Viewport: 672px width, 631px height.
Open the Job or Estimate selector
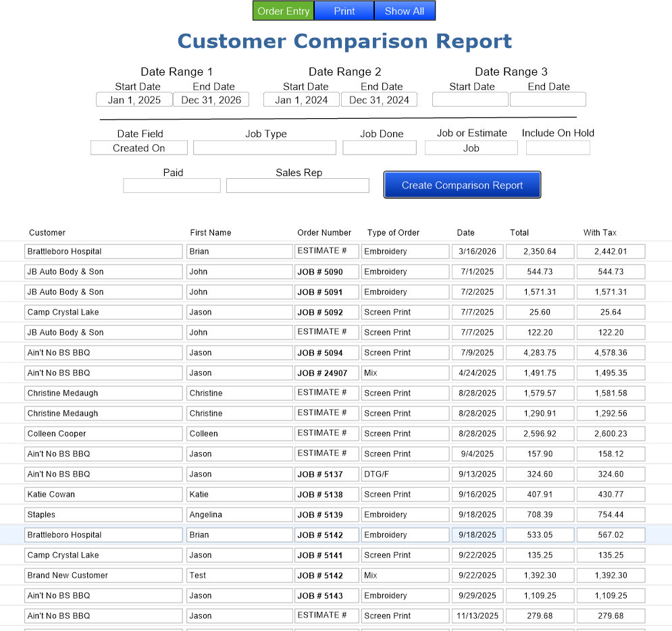[x=471, y=147]
